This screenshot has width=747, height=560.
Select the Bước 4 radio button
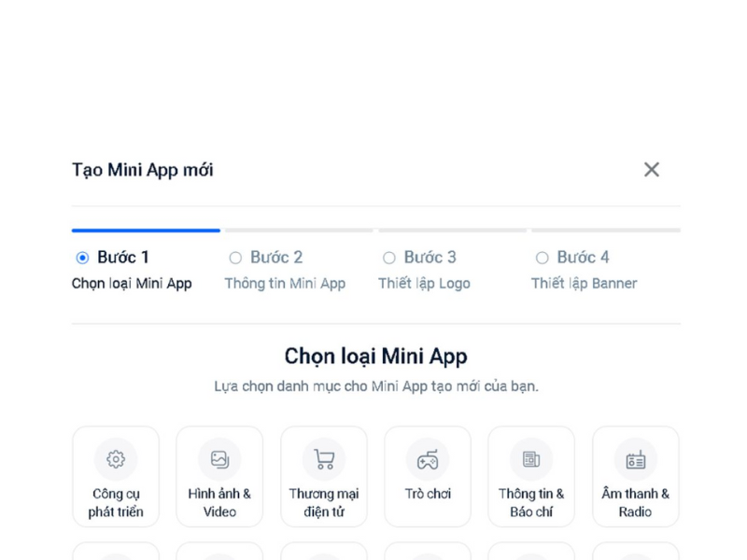click(543, 257)
